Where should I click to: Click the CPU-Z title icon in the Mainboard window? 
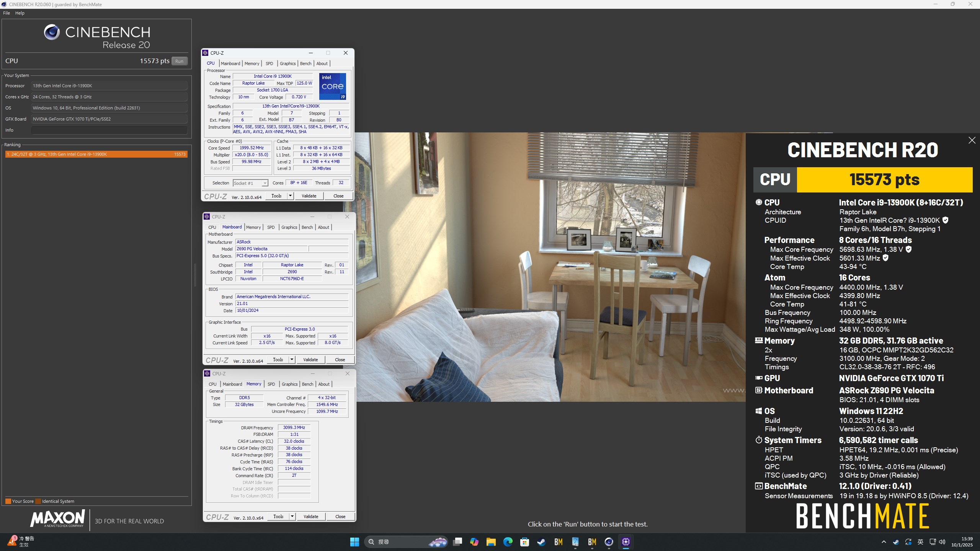[x=207, y=217]
